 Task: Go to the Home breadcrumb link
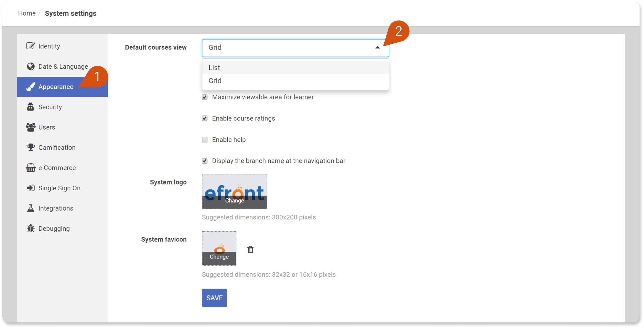27,13
